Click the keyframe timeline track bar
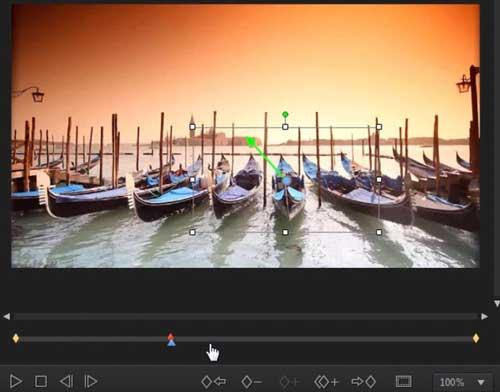Screen dimensions: 500x392 [246, 339]
